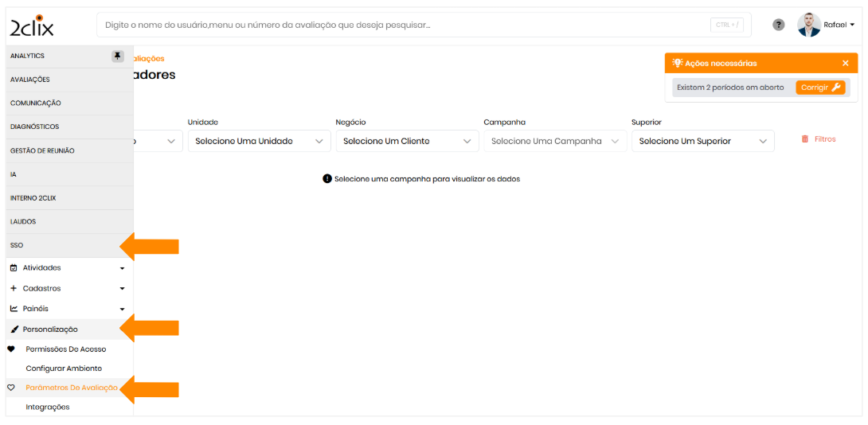Click the Painéis chart icon
This screenshot has width=868, height=425.
(14, 309)
